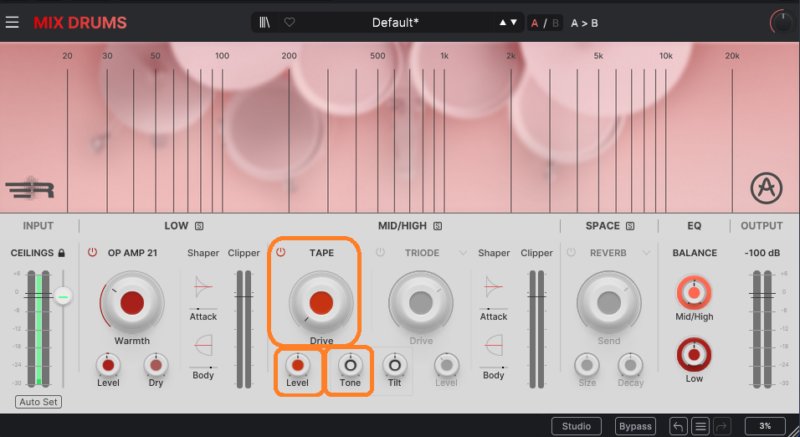Solo the LOW band
The image size is (800, 437).
(x=198, y=226)
